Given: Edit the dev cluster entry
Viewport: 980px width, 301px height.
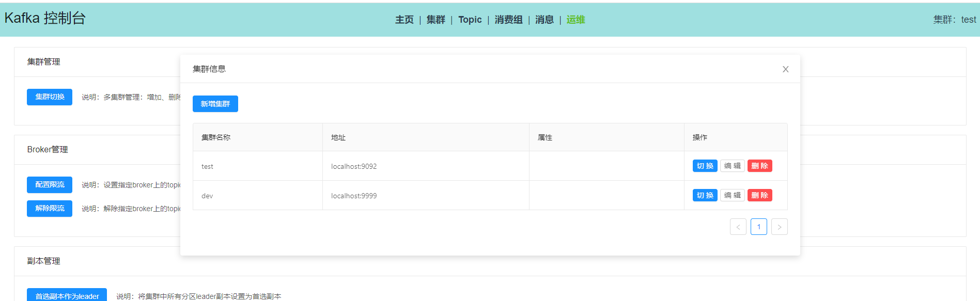Looking at the screenshot, I should [732, 195].
